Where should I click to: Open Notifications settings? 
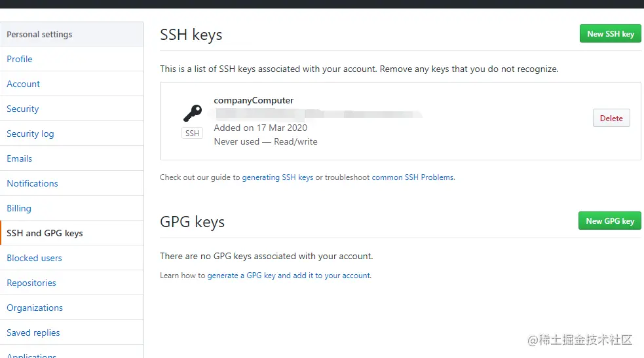[32, 183]
